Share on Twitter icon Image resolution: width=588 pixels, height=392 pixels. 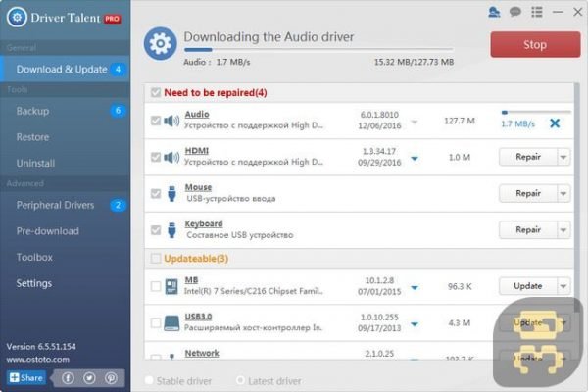[x=89, y=378]
